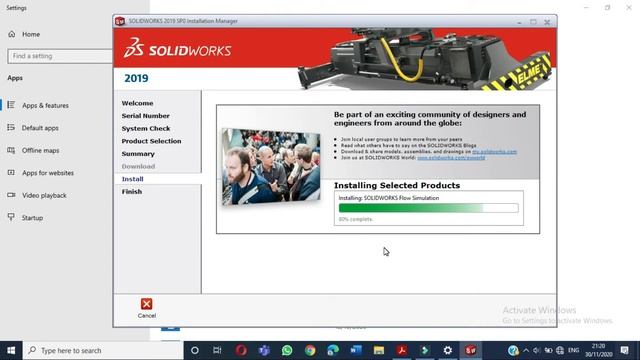Switch ENG input language indicator
The width and height of the screenshot is (640, 360).
coord(573,350)
